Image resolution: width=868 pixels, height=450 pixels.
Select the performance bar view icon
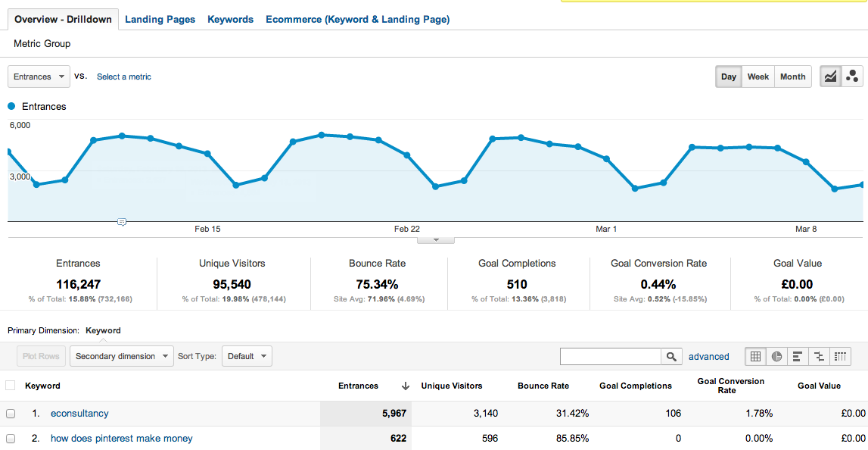pyautogui.click(x=798, y=356)
